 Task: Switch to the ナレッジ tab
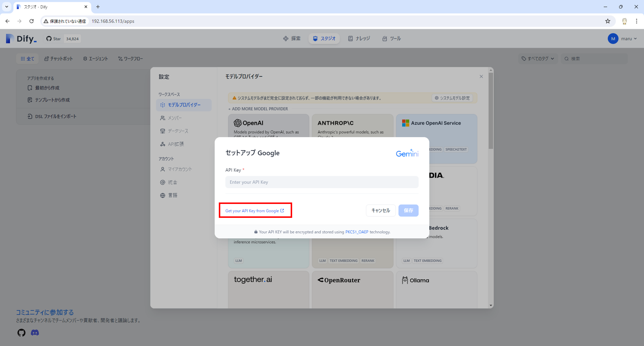[x=359, y=38]
